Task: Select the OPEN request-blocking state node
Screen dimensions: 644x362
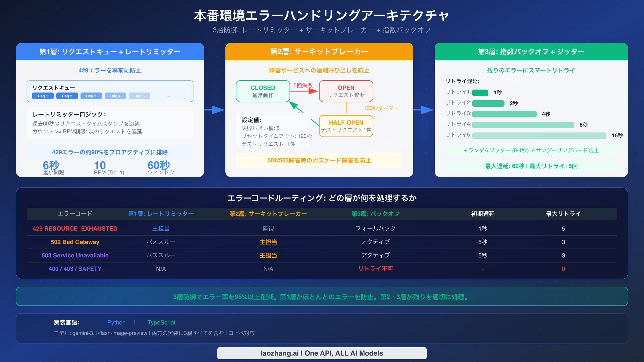Action: (346, 91)
